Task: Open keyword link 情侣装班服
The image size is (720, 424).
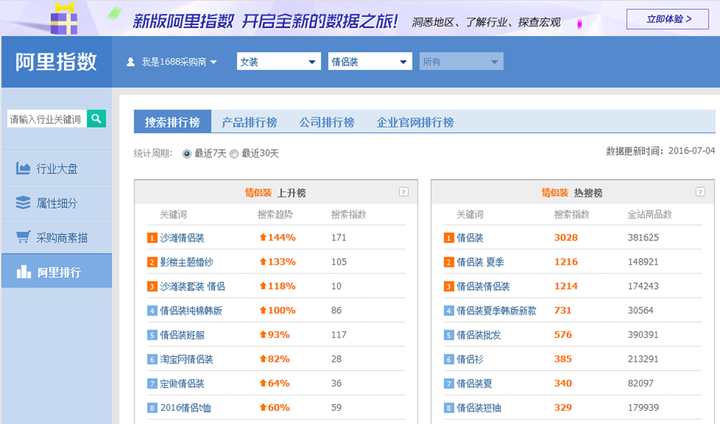Action: click(182, 335)
